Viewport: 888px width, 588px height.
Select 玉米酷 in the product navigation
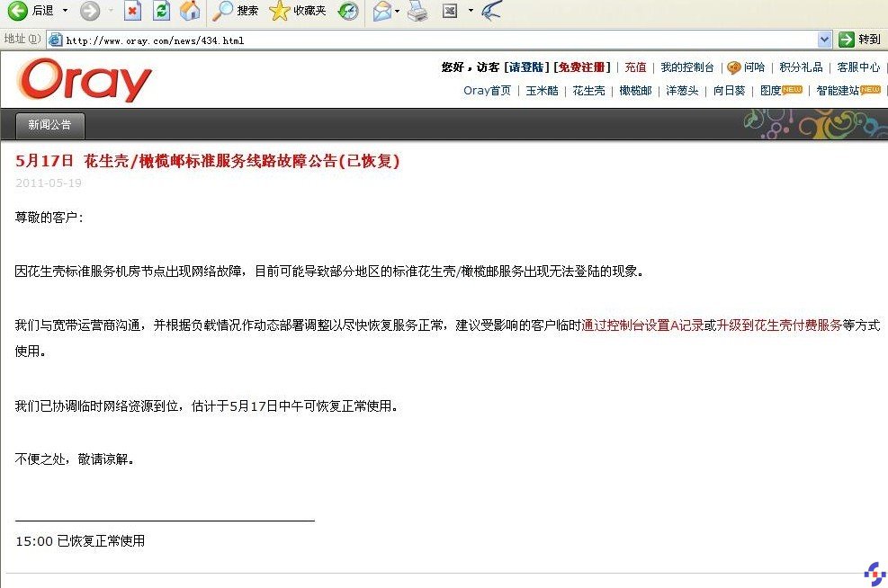click(x=542, y=91)
